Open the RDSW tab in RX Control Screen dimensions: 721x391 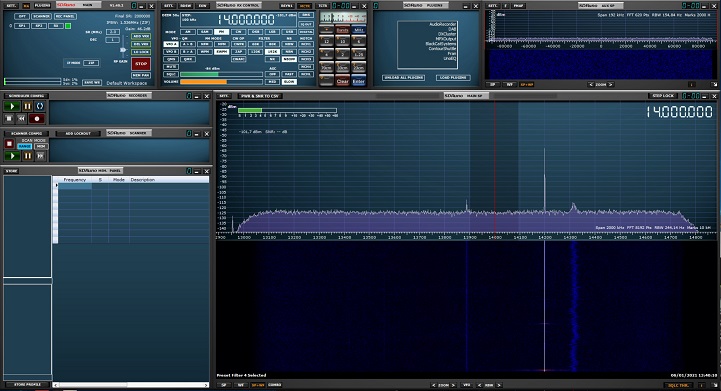[186, 6]
